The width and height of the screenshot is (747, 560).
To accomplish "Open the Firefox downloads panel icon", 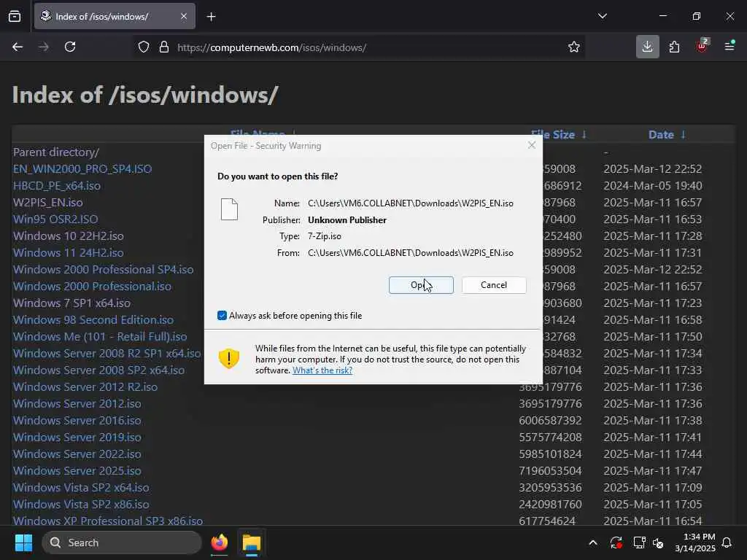I will 648,47.
